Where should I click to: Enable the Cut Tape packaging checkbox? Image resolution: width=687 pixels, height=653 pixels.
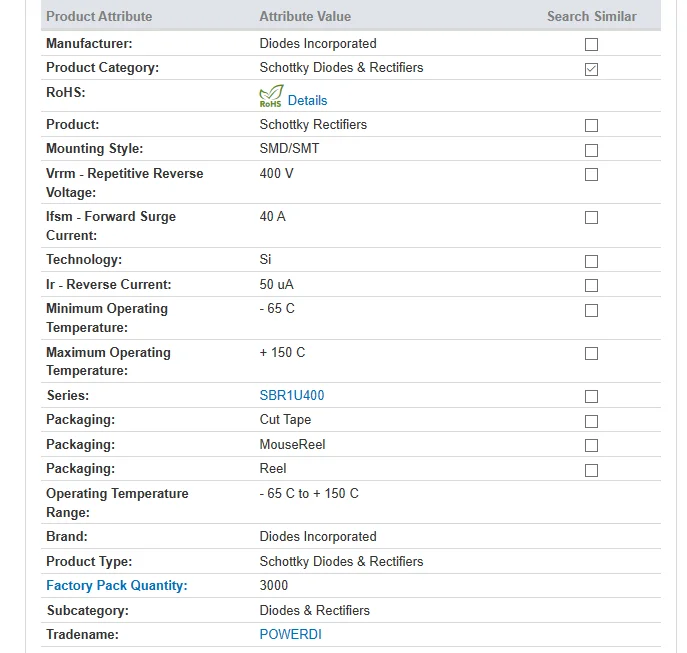591,421
